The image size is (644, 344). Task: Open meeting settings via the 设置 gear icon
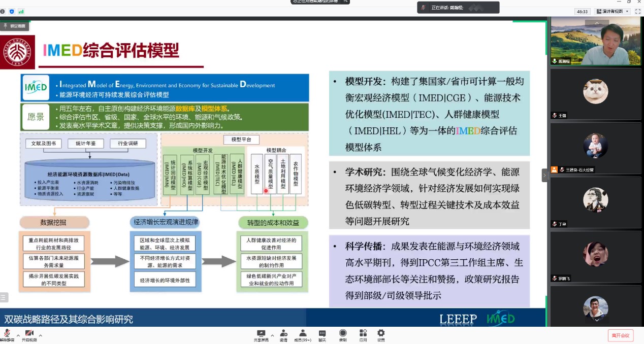[x=380, y=333]
